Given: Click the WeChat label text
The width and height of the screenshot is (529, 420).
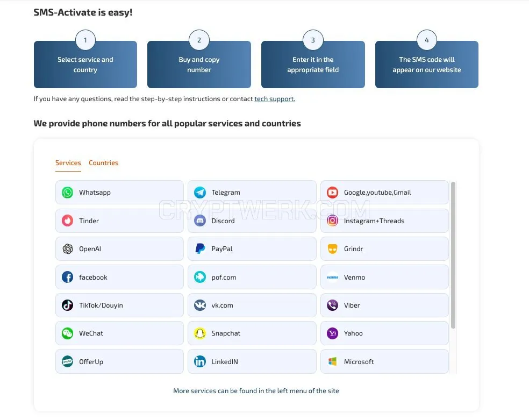Looking at the screenshot, I should click(91, 333).
